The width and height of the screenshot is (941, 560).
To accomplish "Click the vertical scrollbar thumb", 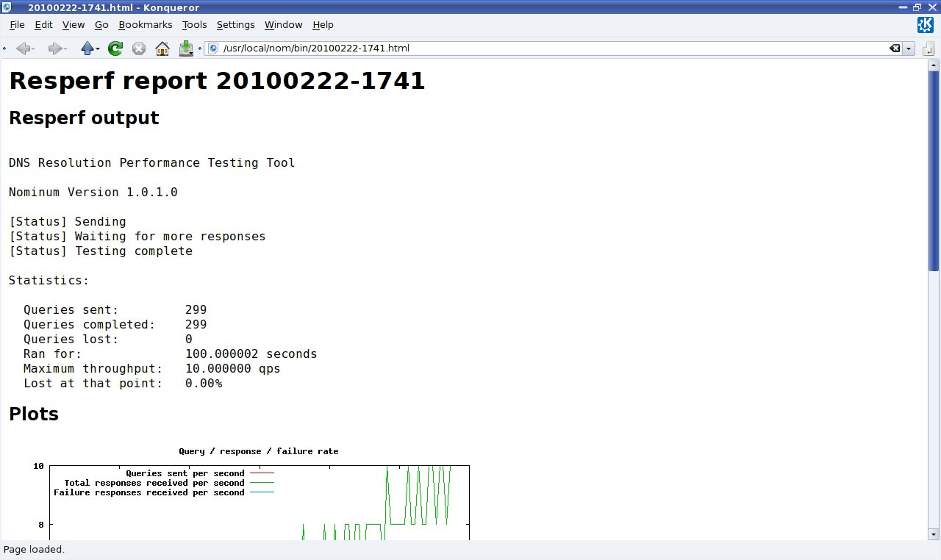I will [934, 170].
